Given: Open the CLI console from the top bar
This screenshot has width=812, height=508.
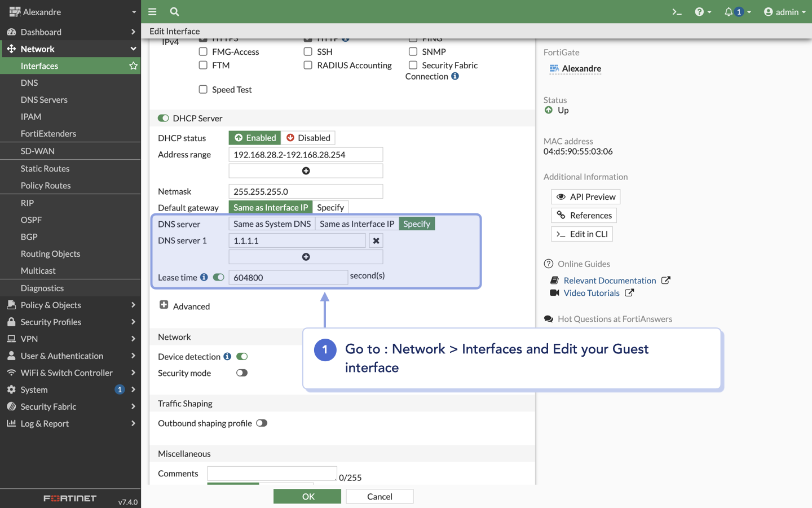Looking at the screenshot, I should pos(676,11).
